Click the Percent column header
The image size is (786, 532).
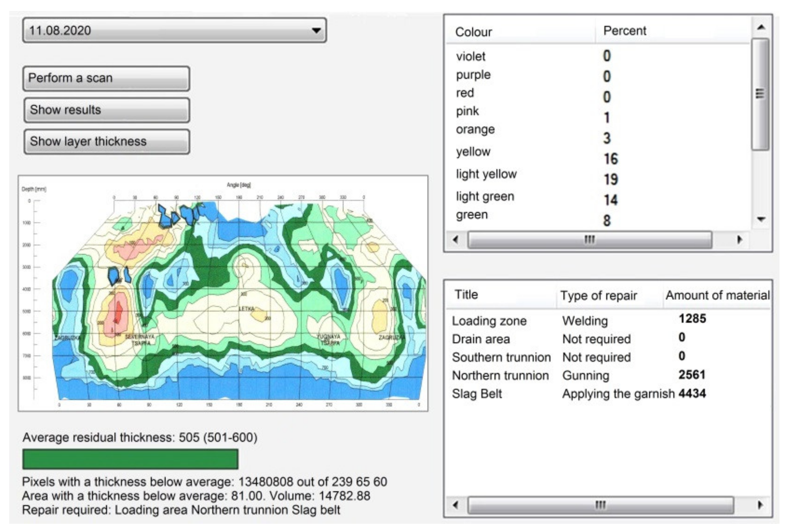(x=624, y=31)
